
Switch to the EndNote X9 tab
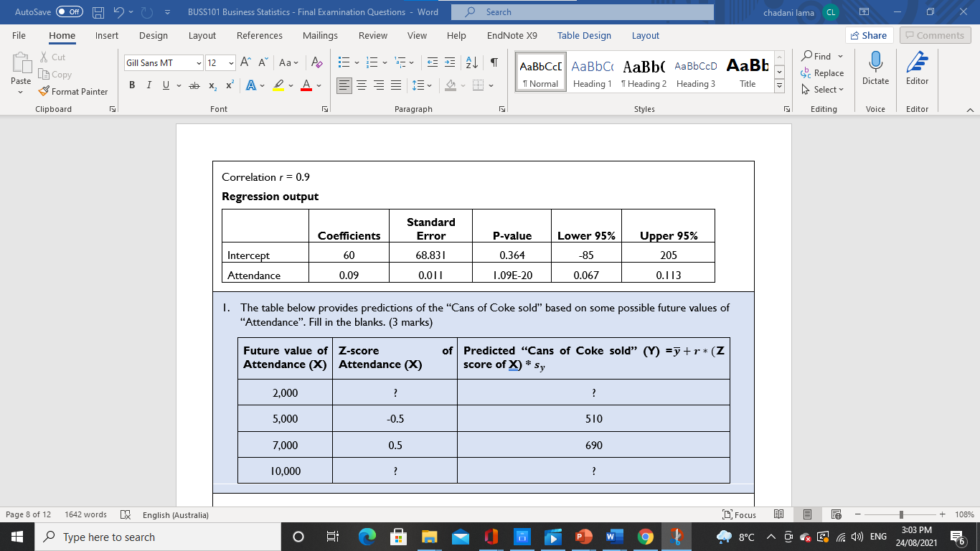[512, 35]
